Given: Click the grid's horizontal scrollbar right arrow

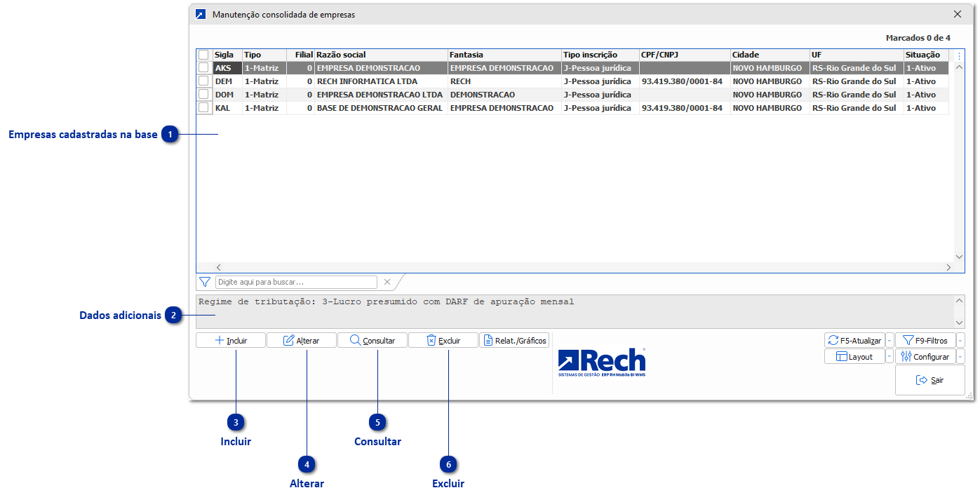Looking at the screenshot, I should click(x=948, y=267).
